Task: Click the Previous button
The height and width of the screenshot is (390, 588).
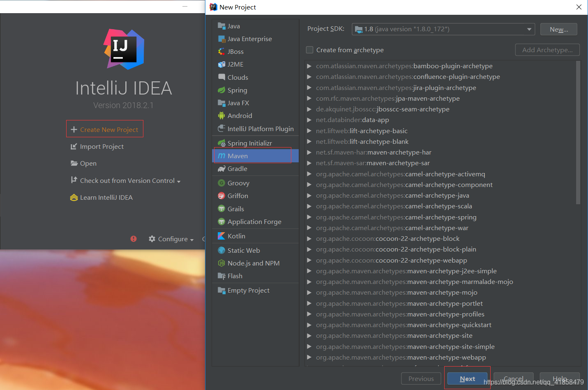Action: [x=421, y=378]
